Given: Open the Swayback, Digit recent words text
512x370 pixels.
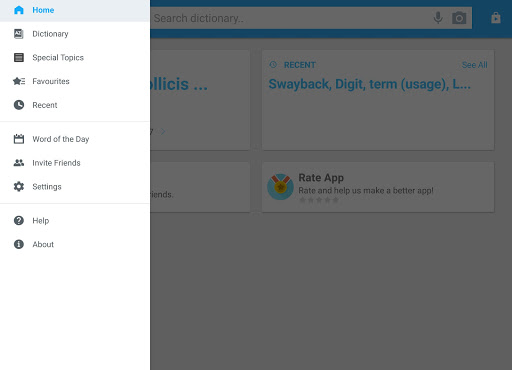Looking at the screenshot, I should tap(369, 84).
